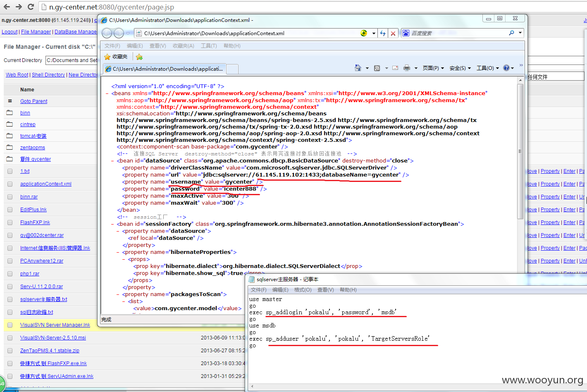The width and height of the screenshot is (587, 392).
Task: Open IE 查看(V) menu
Action: click(158, 46)
